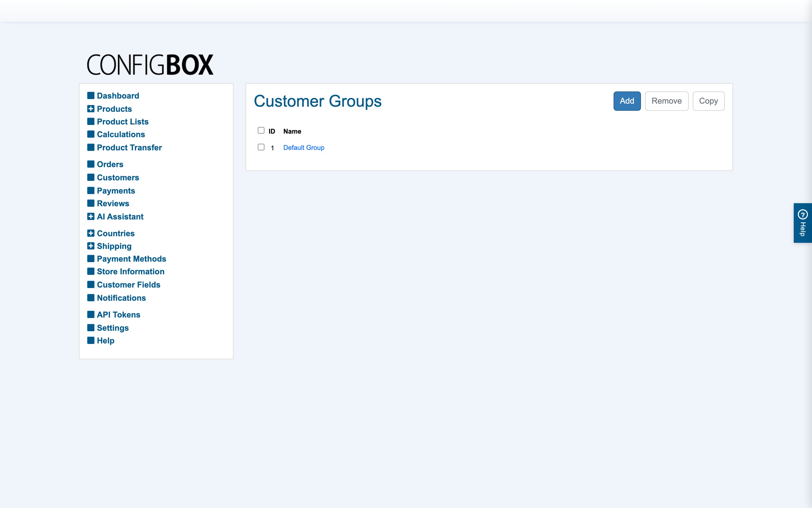The width and height of the screenshot is (812, 508).
Task: Click the Copy button
Action: click(708, 101)
